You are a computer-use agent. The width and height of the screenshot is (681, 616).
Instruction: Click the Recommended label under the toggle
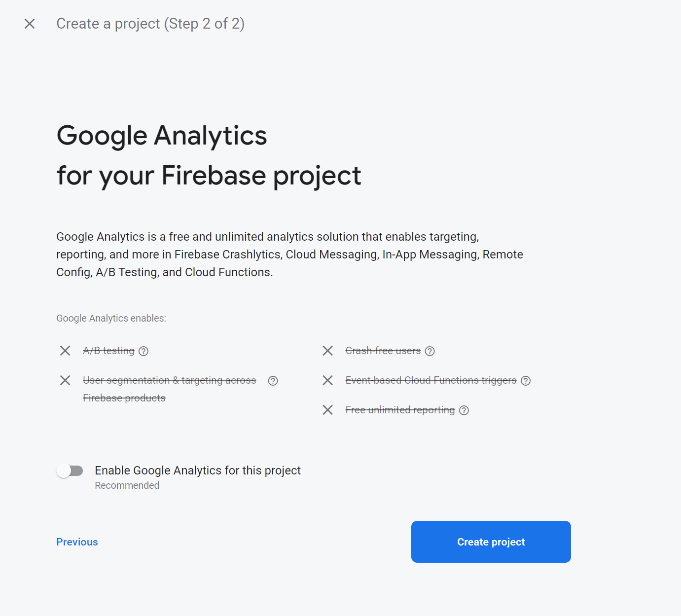click(127, 485)
